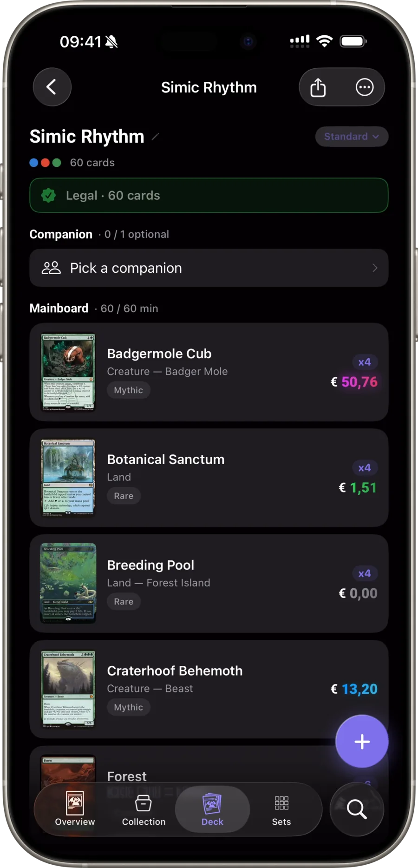Switch to the Collection tab
The height and width of the screenshot is (868, 418).
coord(144,809)
